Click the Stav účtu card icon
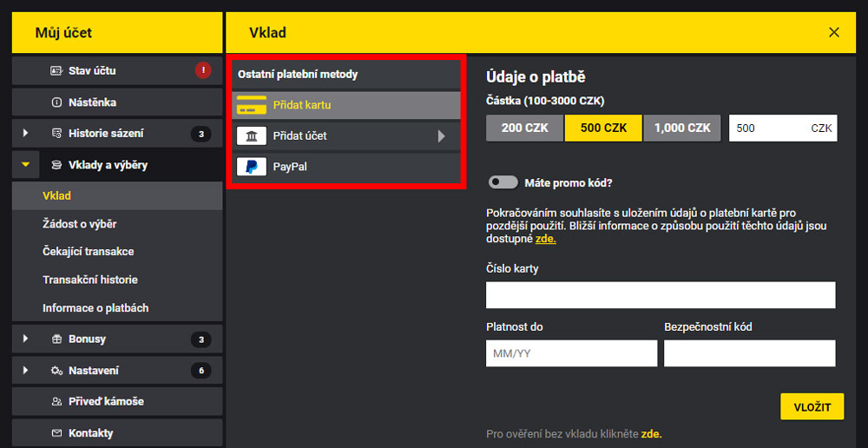Screen dimensions: 868x448 (x=56, y=71)
